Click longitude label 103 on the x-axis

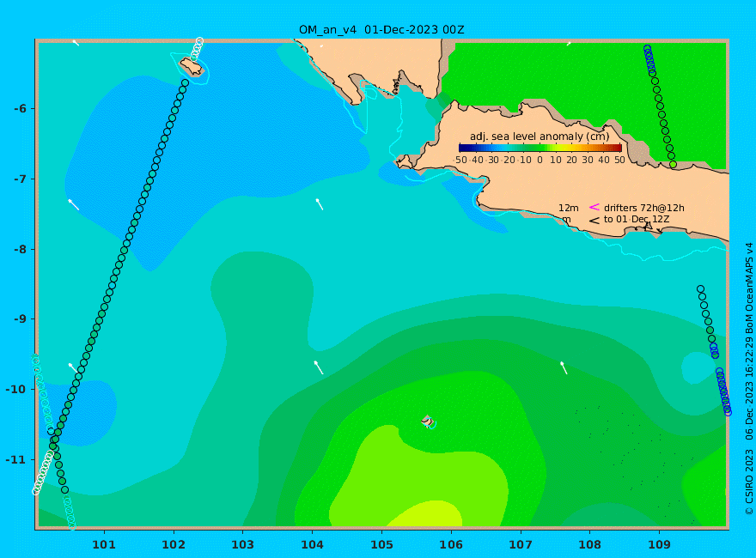pos(243,545)
